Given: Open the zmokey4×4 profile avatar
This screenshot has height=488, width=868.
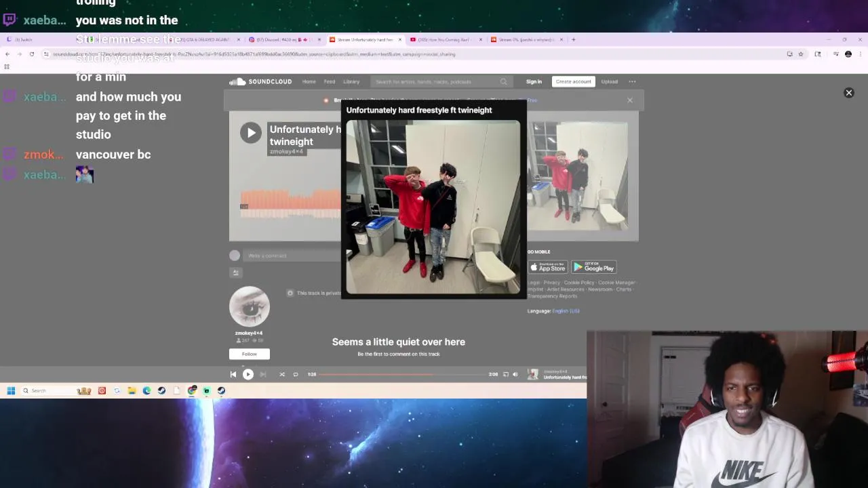Looking at the screenshot, I should pos(249,306).
